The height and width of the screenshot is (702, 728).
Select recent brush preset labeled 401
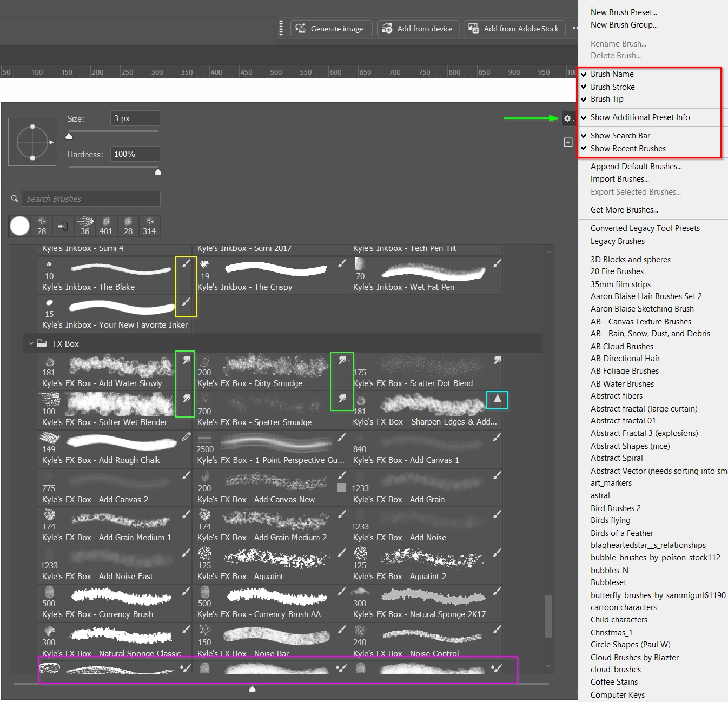[x=106, y=226]
